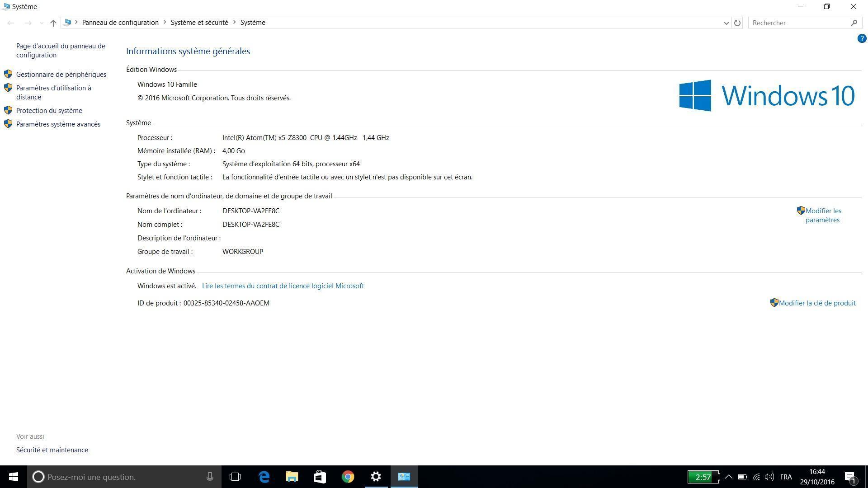
Task: Open Microsoft Store from taskbar
Action: tap(320, 477)
